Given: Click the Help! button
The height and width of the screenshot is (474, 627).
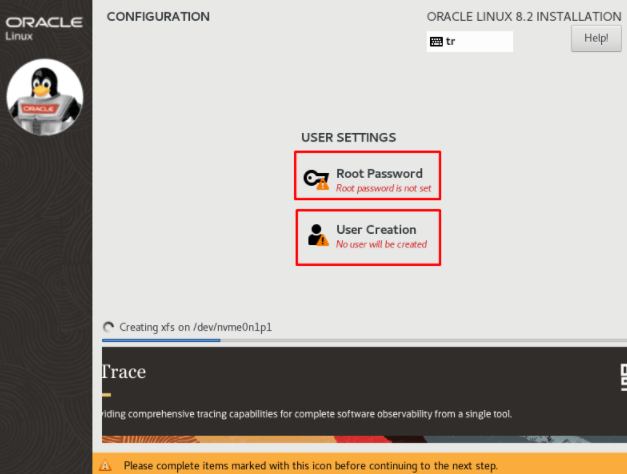Looking at the screenshot, I should click(596, 38).
